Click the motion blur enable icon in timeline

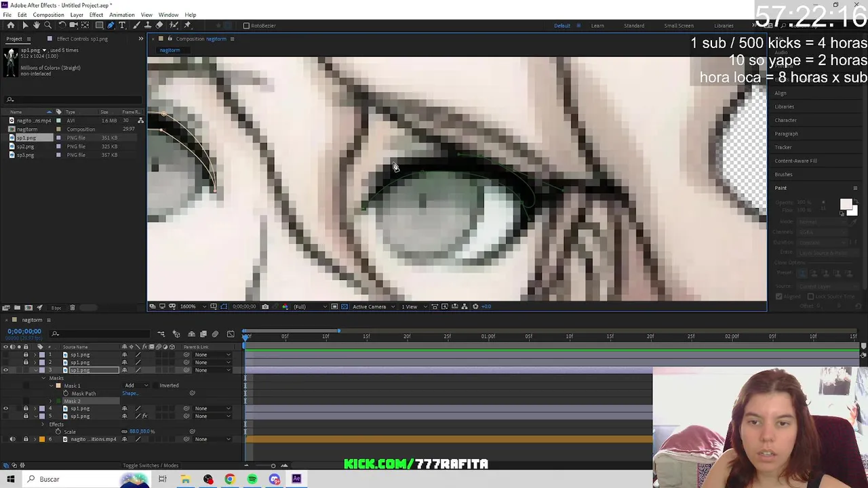pyautogui.click(x=215, y=334)
